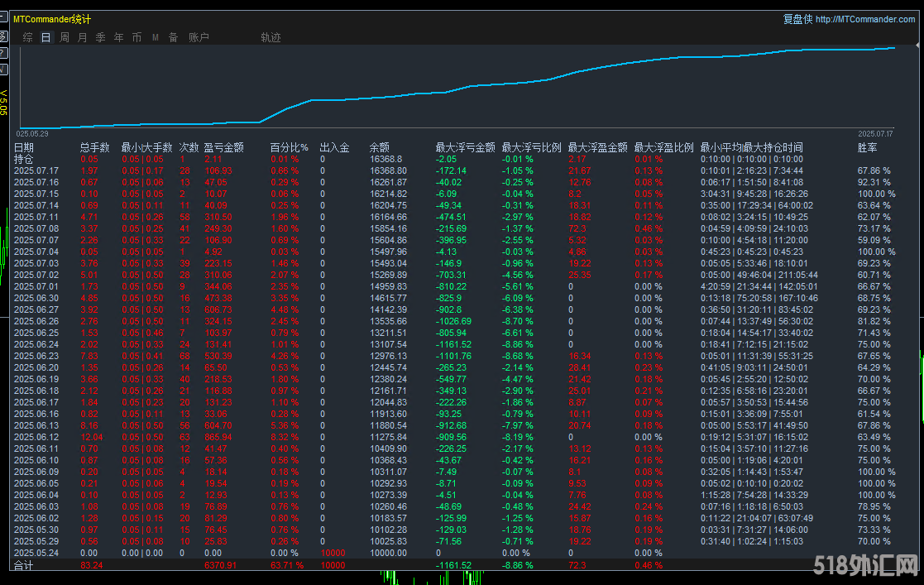Viewport: 924px width, 585px height.
Task: Click the M tab in statistics bar
Action: pyautogui.click(x=156, y=37)
